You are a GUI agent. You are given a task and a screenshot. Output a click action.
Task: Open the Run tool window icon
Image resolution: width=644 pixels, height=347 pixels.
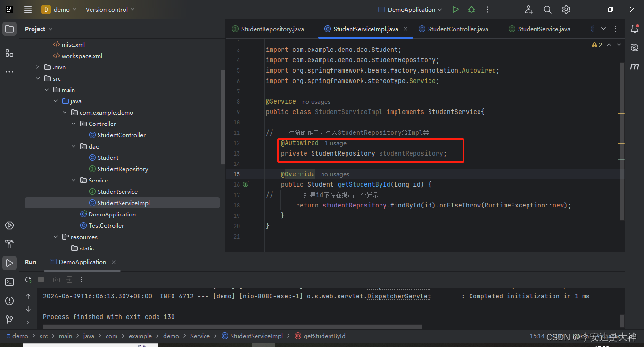(x=9, y=263)
